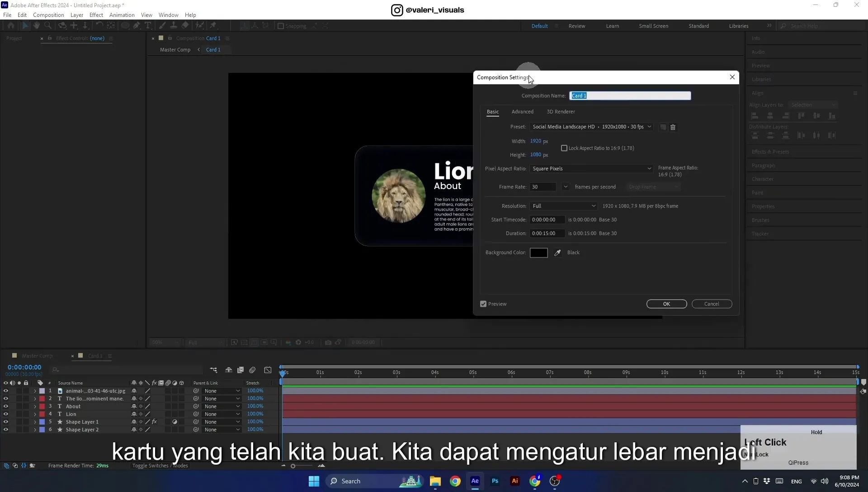868x492 pixels.
Task: Switch to the Advanced tab
Action: pyautogui.click(x=522, y=112)
